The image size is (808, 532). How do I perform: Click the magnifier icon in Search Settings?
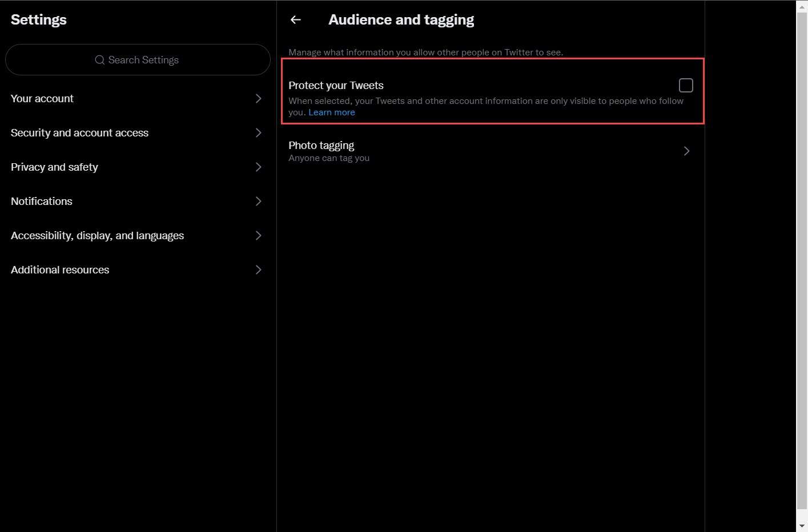click(100, 60)
